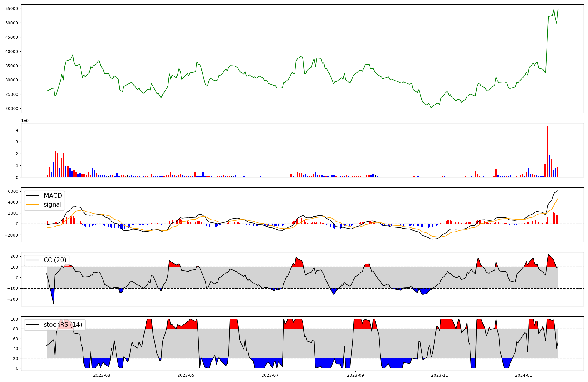The height and width of the screenshot is (382, 588).
Task: Click the MACD legend label
Action: pyautogui.click(x=53, y=196)
